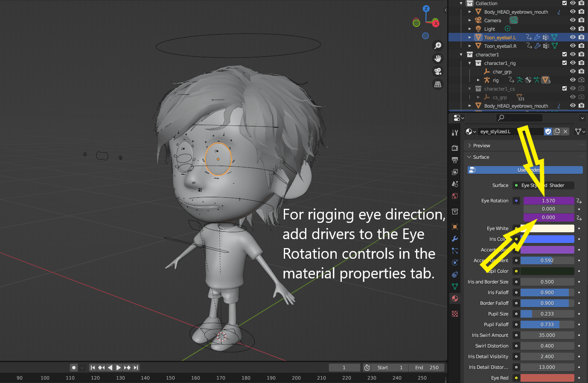This screenshot has height=383, width=588.
Task: Open the Particle properties tab
Action: pos(454,251)
